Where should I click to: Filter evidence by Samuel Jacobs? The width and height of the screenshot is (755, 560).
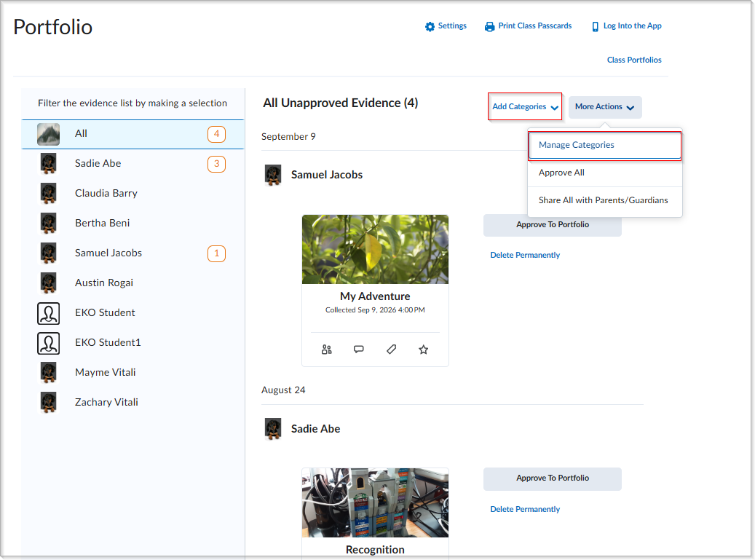click(133, 253)
